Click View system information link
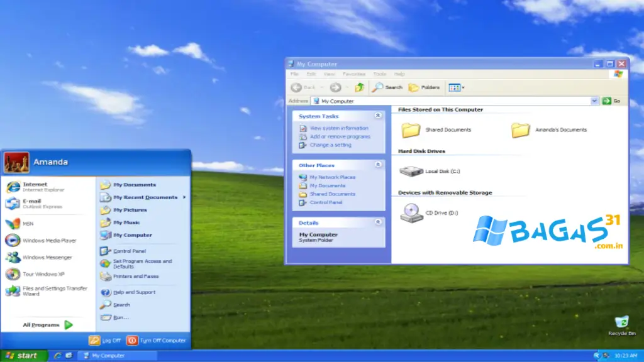644x362 pixels. tap(338, 129)
